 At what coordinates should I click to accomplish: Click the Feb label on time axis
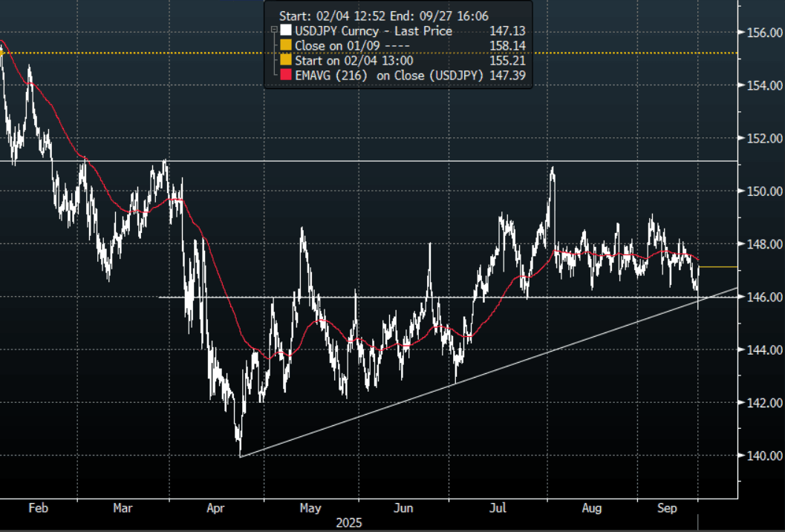[x=37, y=508]
